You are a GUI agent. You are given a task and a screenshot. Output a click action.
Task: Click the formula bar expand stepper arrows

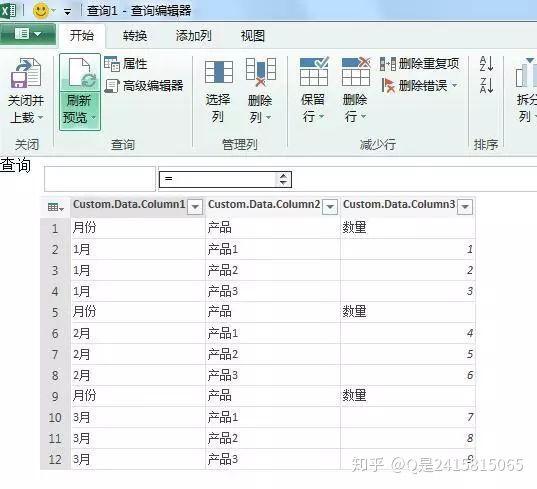[283, 179]
